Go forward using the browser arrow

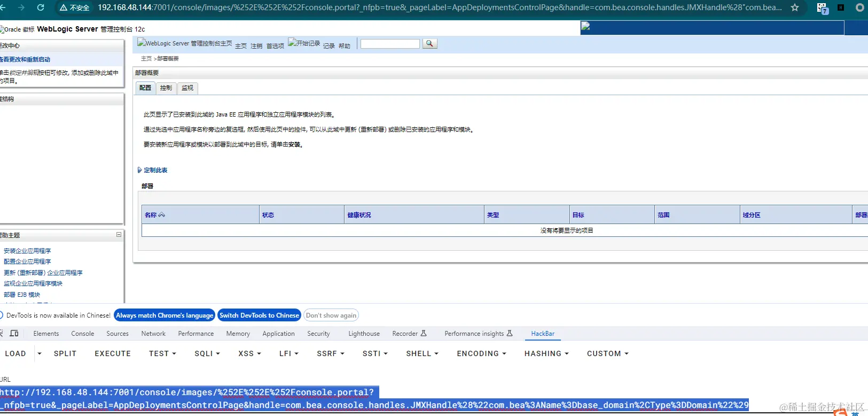[x=21, y=7]
